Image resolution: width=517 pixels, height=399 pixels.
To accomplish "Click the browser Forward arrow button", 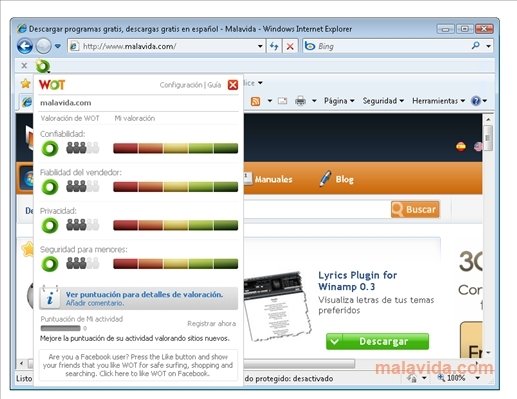I will 43,46.
